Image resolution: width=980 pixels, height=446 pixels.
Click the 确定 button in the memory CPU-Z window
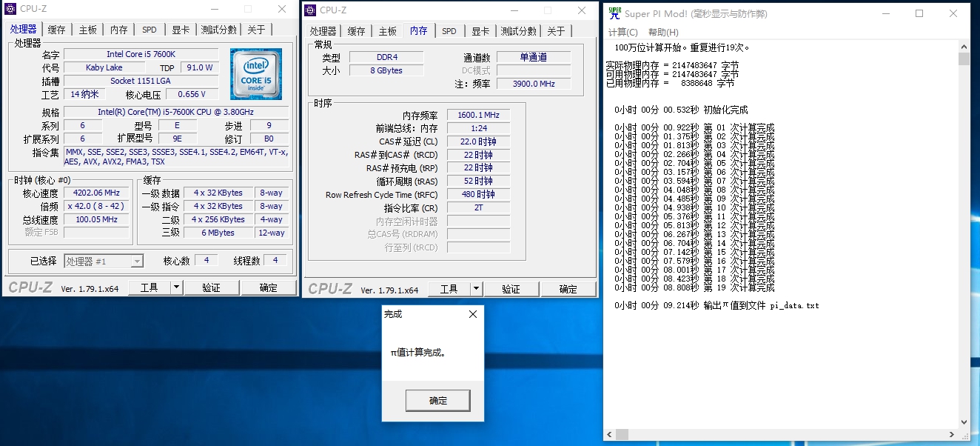[x=568, y=288]
